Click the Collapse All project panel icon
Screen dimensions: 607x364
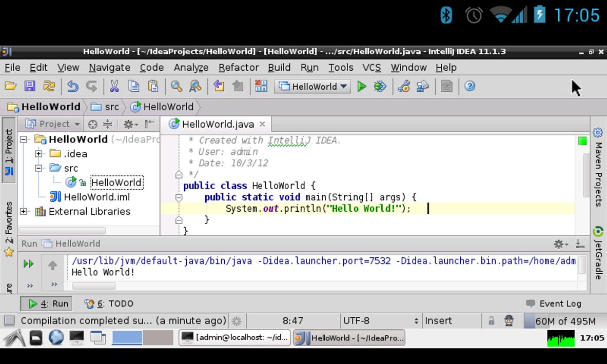click(108, 124)
